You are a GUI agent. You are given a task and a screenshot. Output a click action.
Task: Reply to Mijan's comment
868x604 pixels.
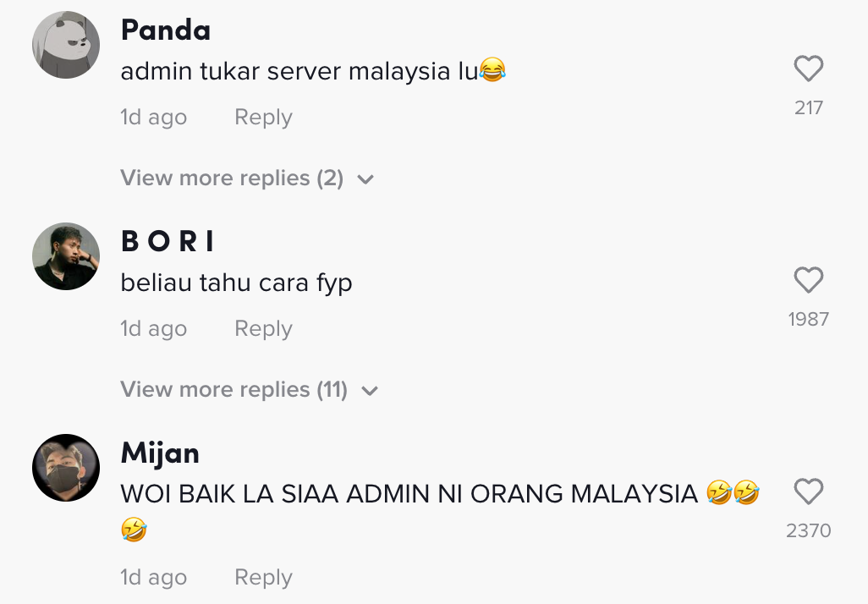click(x=263, y=578)
